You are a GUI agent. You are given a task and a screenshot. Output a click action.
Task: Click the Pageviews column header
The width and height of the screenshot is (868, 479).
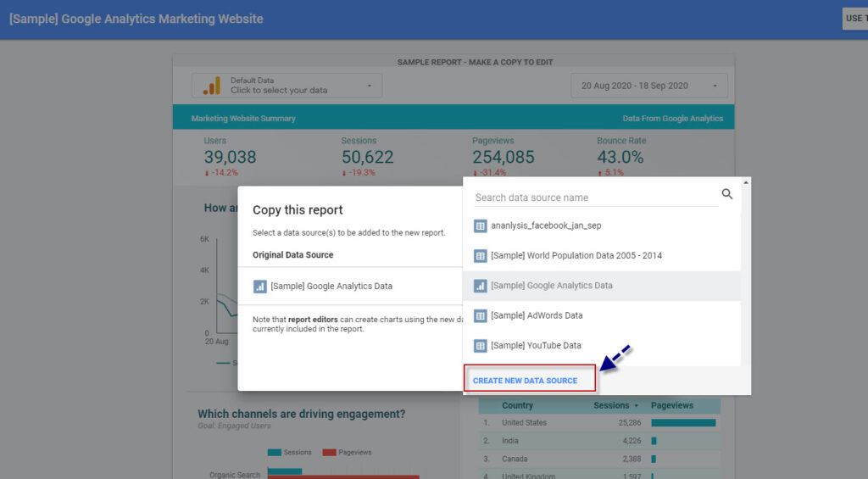pos(671,405)
